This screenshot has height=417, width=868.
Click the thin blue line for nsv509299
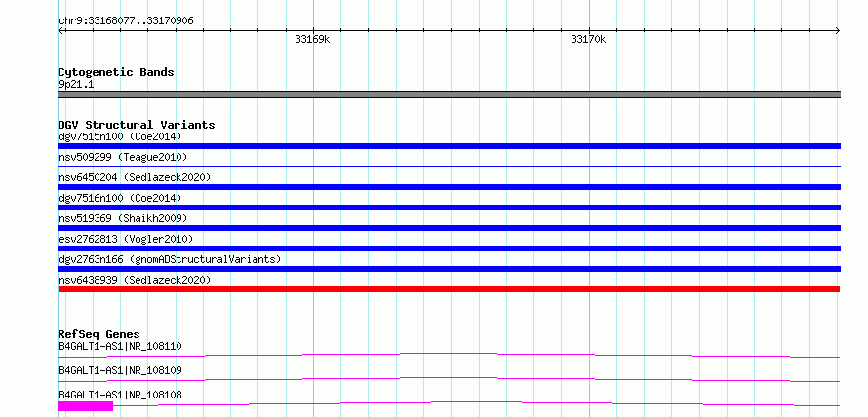point(449,166)
